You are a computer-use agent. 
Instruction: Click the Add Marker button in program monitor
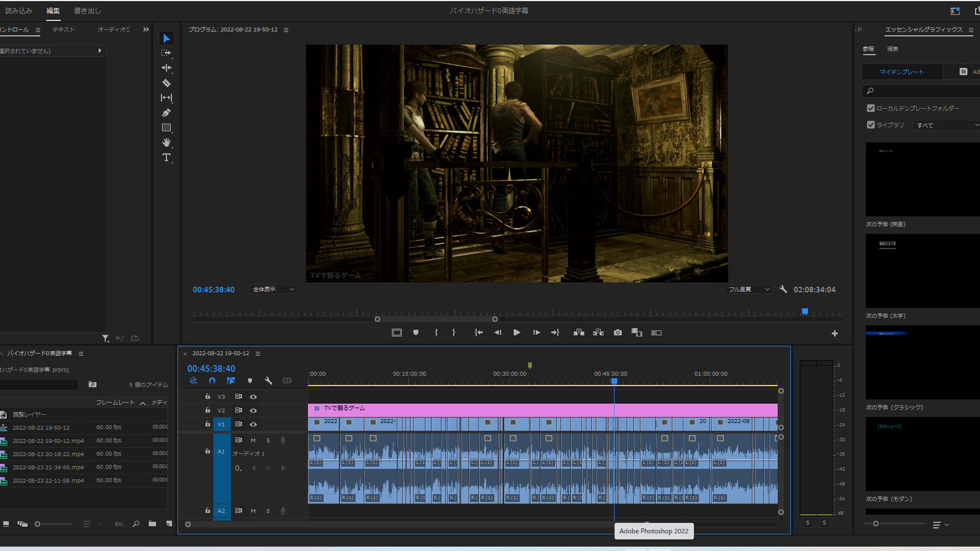tap(416, 333)
